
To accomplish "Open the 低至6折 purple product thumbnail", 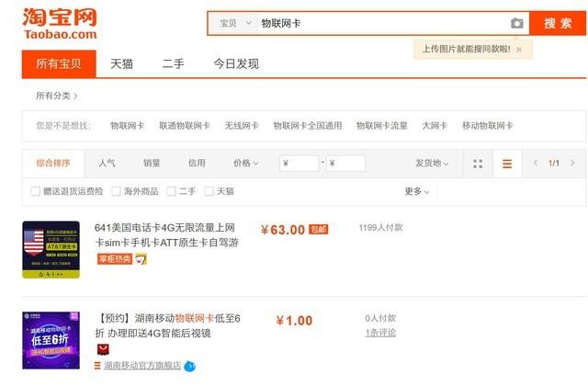I will 51,340.
